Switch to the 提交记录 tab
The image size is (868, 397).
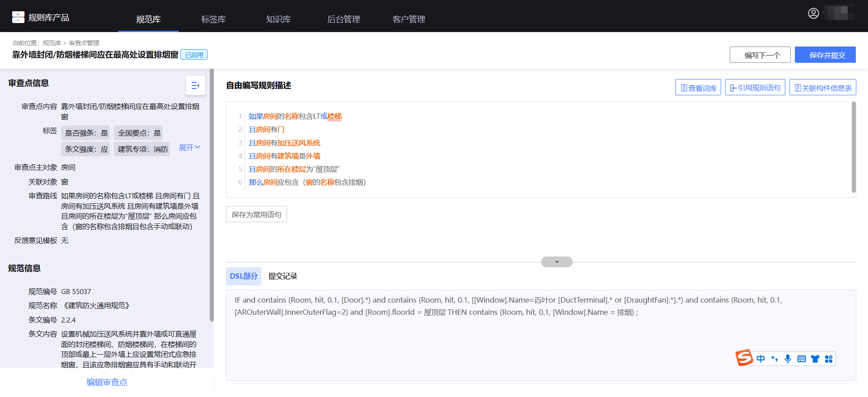pos(283,276)
